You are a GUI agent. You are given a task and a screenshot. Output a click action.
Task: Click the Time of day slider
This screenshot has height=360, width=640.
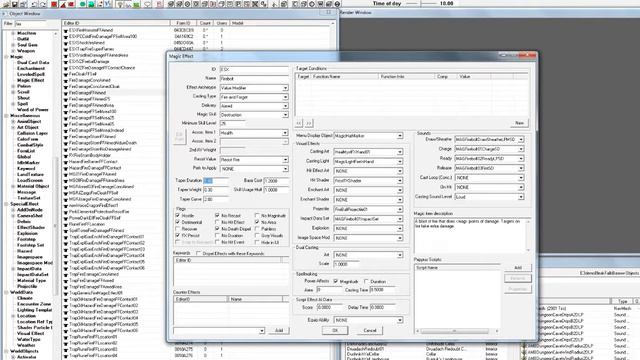click(x=422, y=3)
